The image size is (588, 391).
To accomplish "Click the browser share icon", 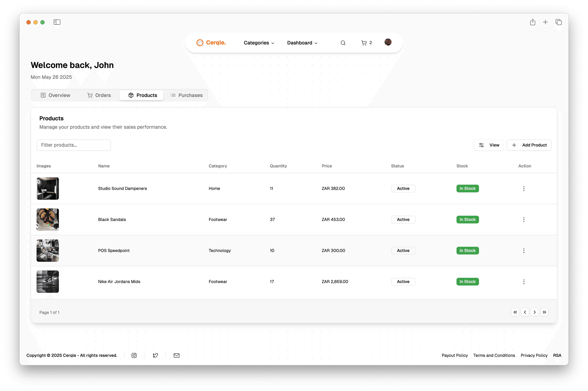I will click(533, 22).
